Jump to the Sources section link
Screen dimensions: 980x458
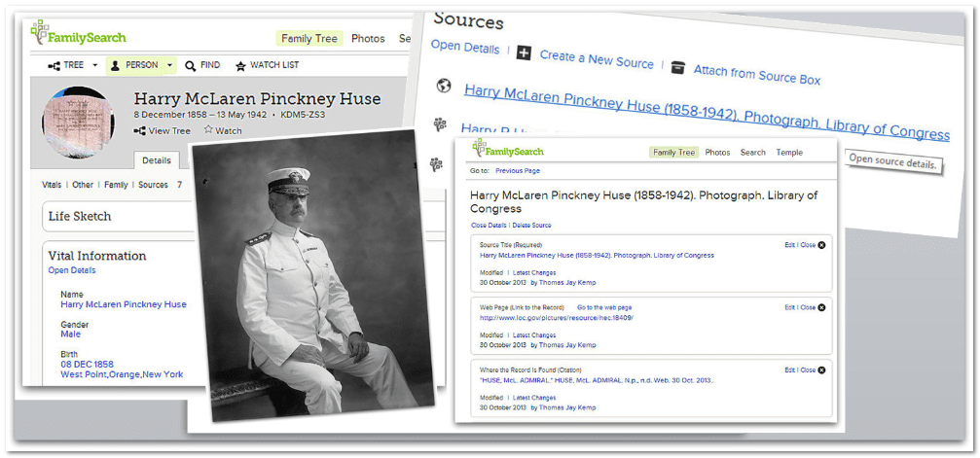pyautogui.click(x=153, y=185)
